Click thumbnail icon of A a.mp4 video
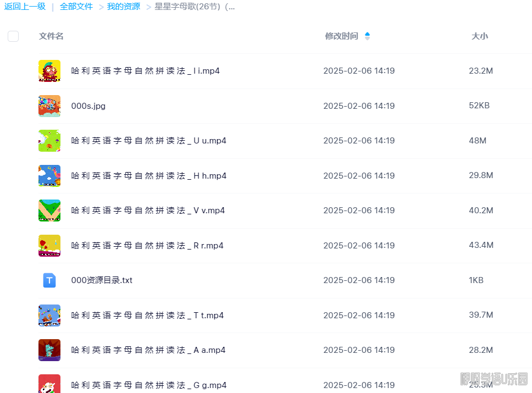532x393 pixels. (x=49, y=350)
